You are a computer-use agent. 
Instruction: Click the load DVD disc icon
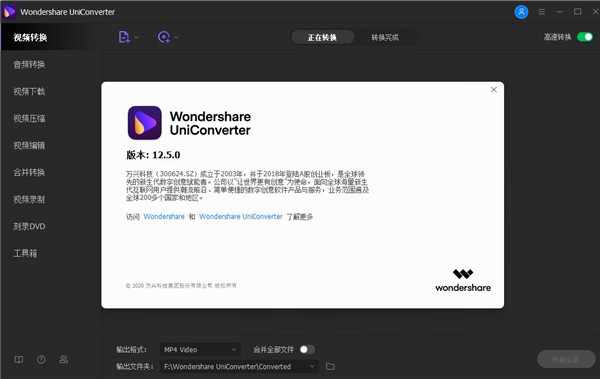tap(164, 37)
